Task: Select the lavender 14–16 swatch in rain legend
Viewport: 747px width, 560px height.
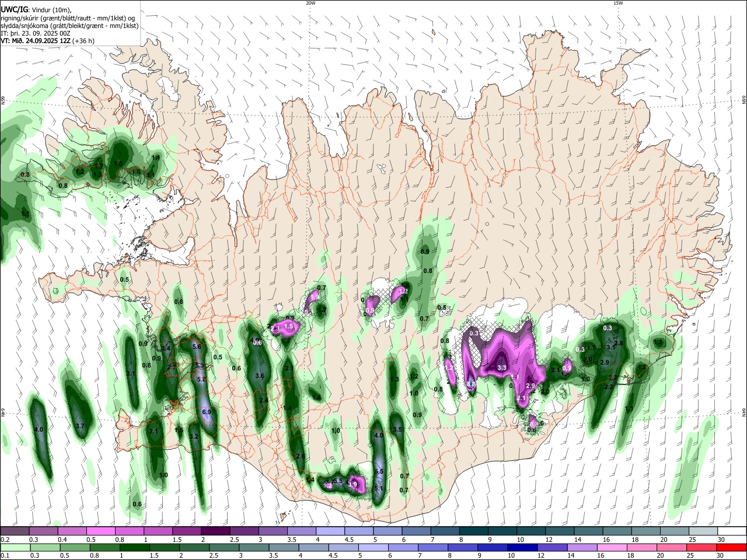Action: 582,548
